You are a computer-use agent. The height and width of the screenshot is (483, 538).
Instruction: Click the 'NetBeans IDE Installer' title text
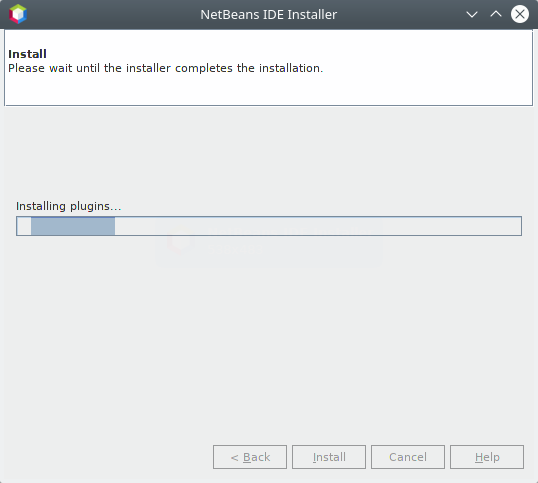point(269,14)
